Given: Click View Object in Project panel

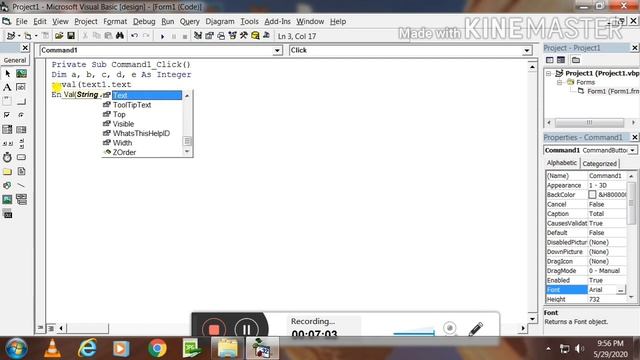Looking at the screenshot, I should click(561, 60).
